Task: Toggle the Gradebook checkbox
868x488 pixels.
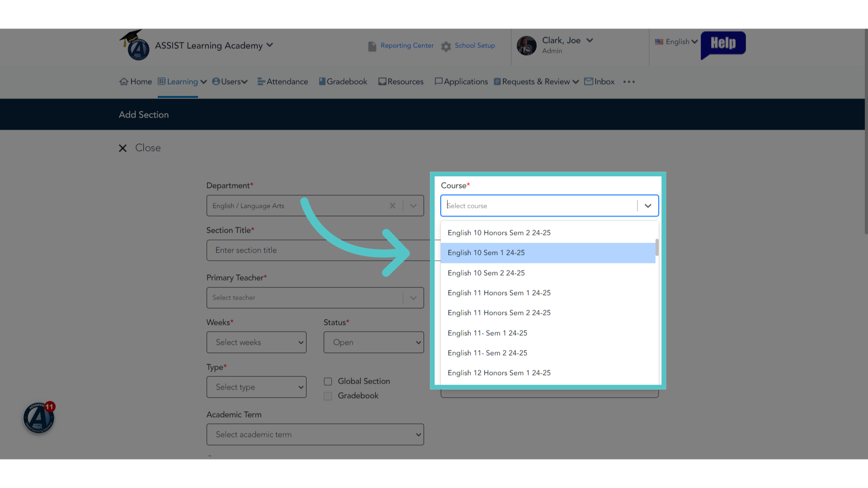Action: point(328,396)
